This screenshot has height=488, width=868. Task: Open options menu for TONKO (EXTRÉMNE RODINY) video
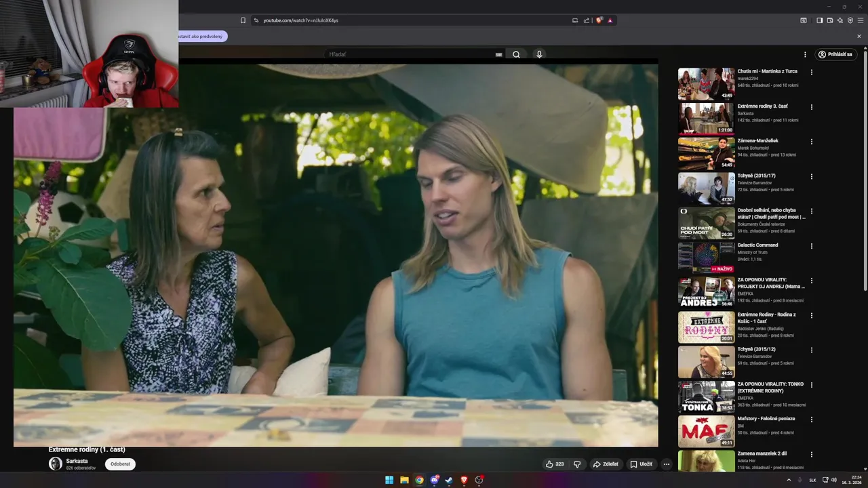coord(811,385)
